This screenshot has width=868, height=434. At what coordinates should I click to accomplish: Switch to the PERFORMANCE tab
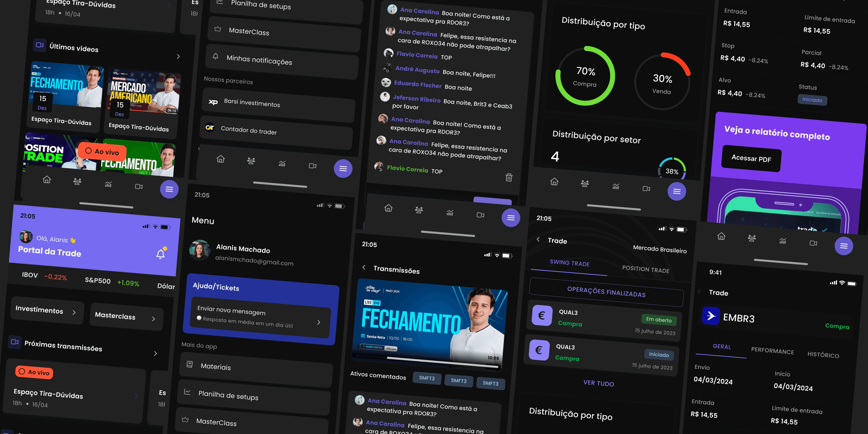772,351
